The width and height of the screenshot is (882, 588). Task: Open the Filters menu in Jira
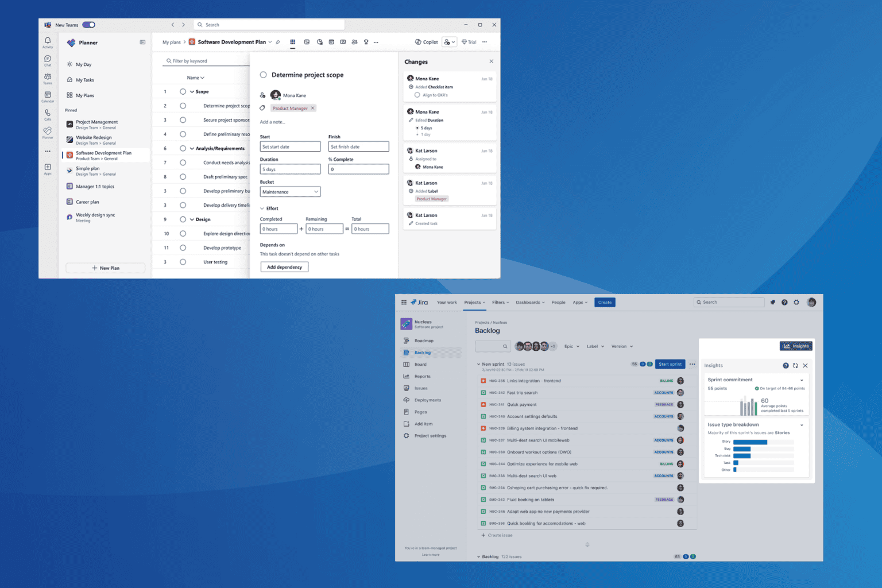click(500, 302)
